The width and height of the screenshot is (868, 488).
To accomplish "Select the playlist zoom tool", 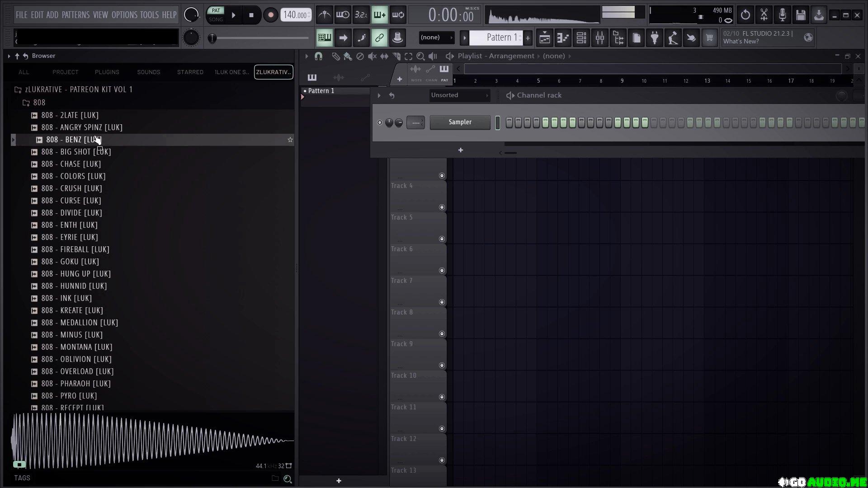I will tap(420, 56).
